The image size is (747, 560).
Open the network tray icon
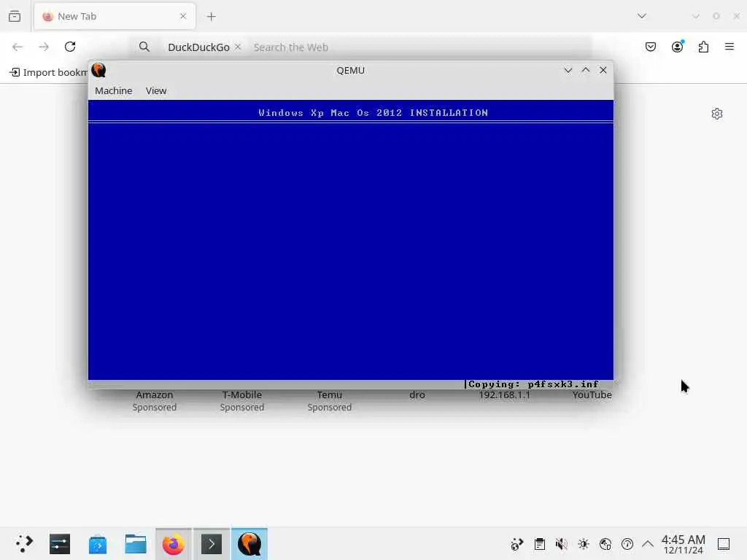point(605,544)
